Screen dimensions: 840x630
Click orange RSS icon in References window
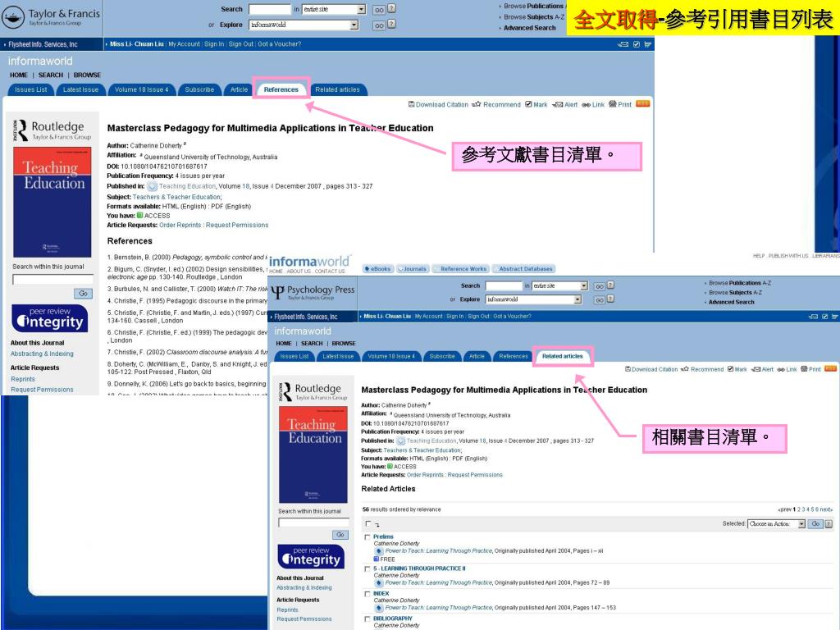(643, 104)
